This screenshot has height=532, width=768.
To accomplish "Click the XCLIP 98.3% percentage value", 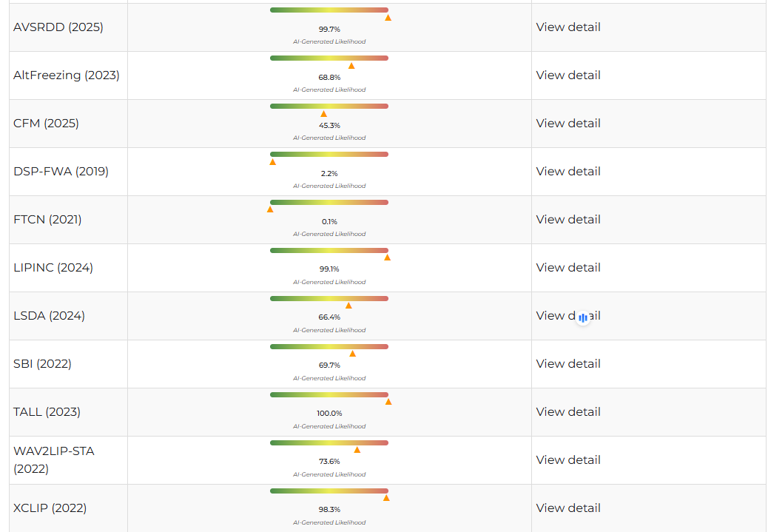I will coord(329,510).
